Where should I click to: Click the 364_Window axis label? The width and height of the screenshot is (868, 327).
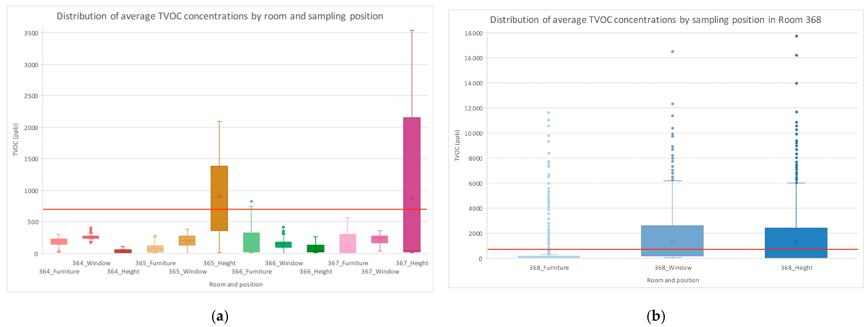(91, 263)
